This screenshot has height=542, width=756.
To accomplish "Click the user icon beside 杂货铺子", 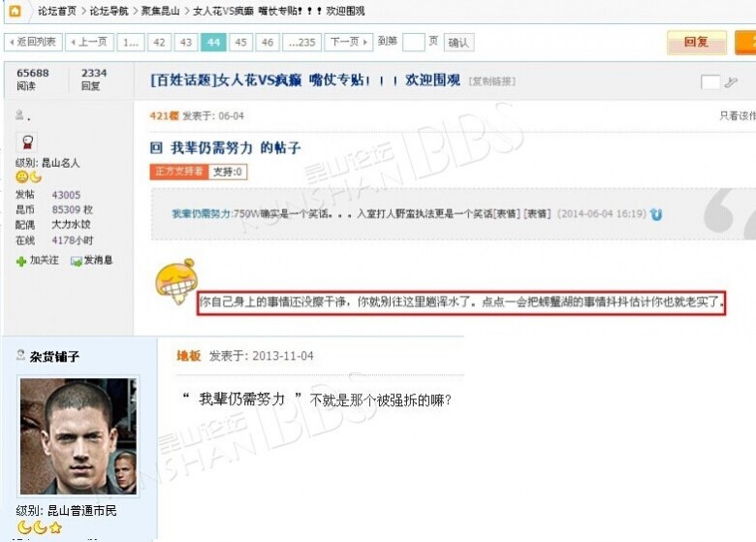I will (x=20, y=356).
